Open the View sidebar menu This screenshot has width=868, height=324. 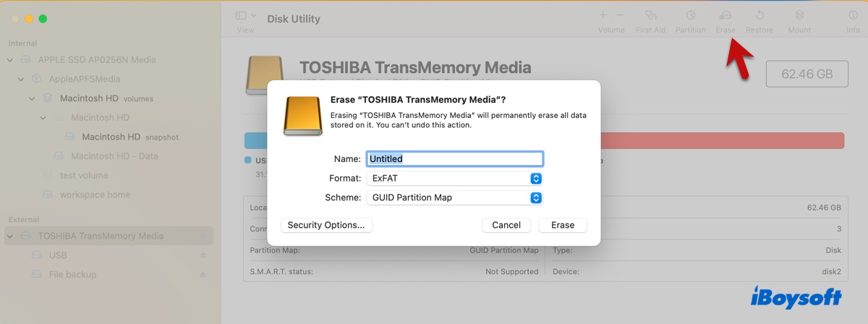[245, 16]
